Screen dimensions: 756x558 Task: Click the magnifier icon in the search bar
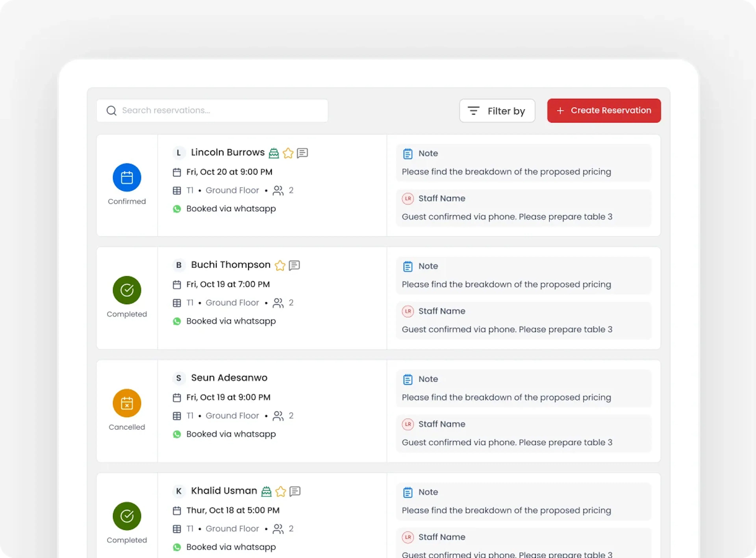point(111,111)
